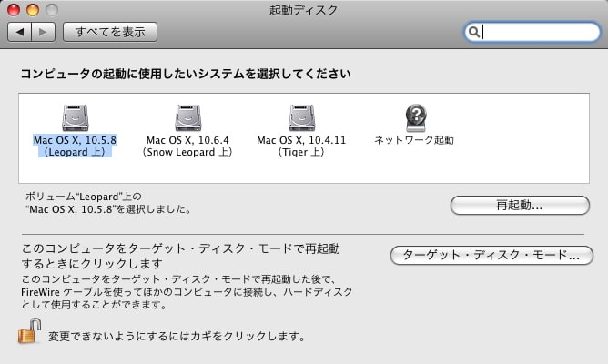Viewport: 608px width, 364px height.
Task: Go back with the left arrow button
Action: point(19,32)
